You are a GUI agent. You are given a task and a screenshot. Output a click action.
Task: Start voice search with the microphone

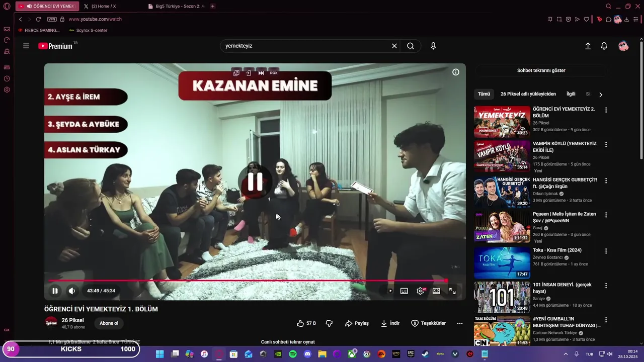(433, 46)
